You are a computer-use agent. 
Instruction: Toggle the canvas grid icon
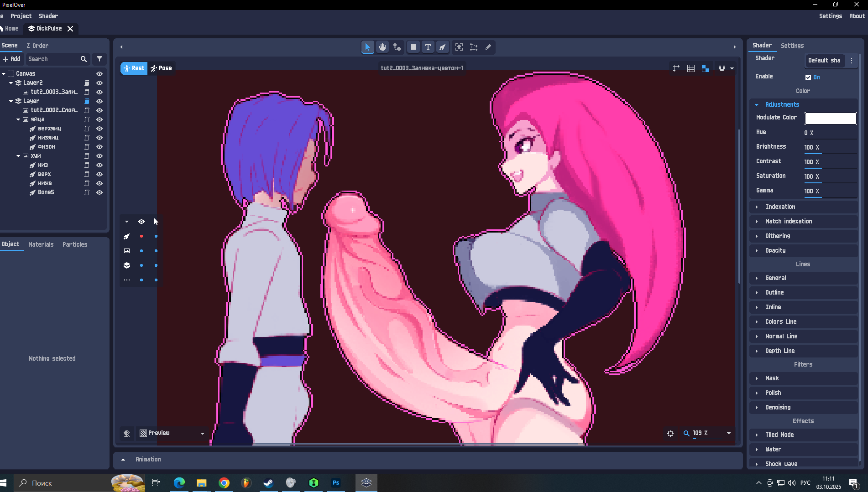[x=691, y=68]
